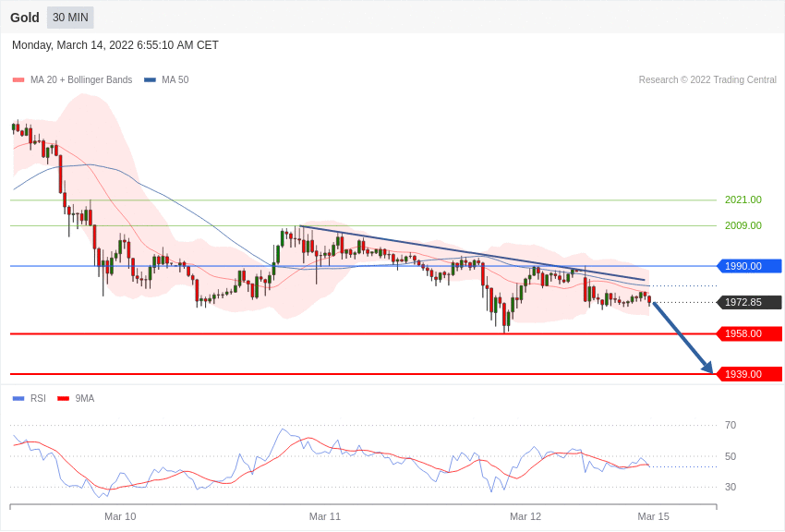This screenshot has width=785, height=532.
Task: Click the MA 20 + Bollinger Bands legend swatch
Action: click(18, 80)
